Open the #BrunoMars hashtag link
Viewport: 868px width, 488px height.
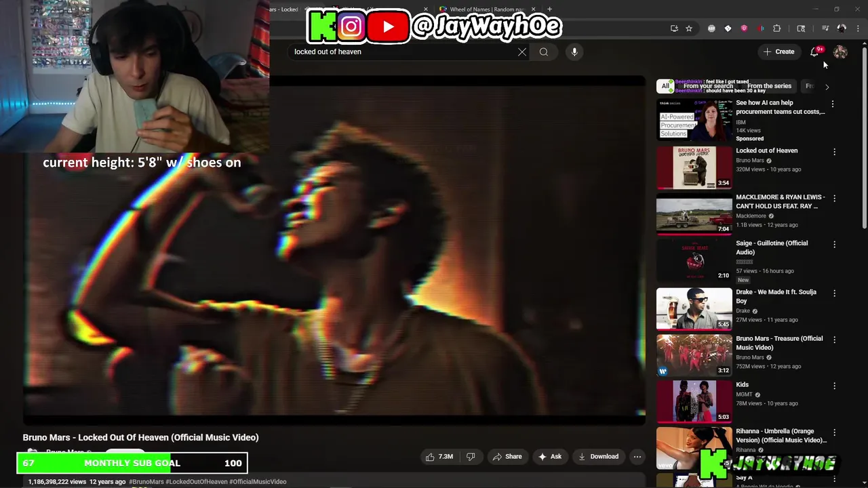pyautogui.click(x=146, y=482)
